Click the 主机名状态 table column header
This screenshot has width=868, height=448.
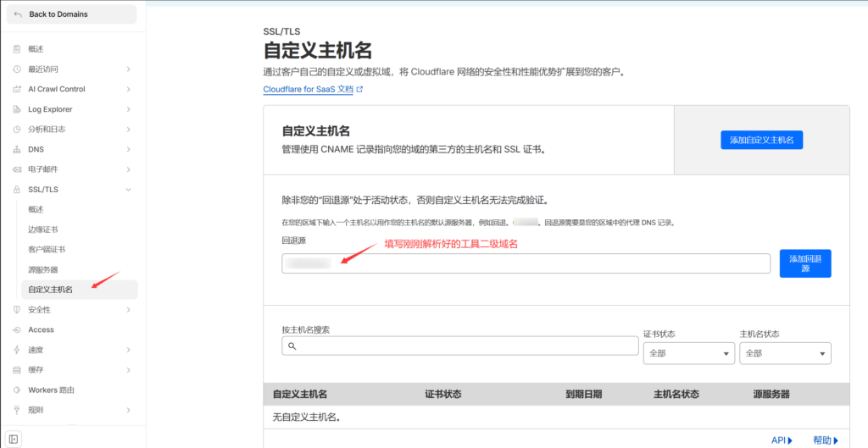click(x=676, y=395)
